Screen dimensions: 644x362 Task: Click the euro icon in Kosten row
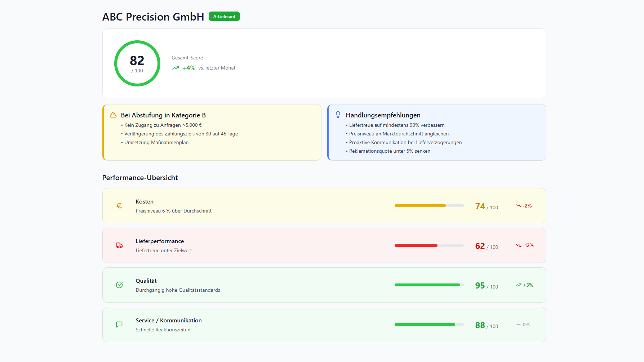pyautogui.click(x=119, y=206)
